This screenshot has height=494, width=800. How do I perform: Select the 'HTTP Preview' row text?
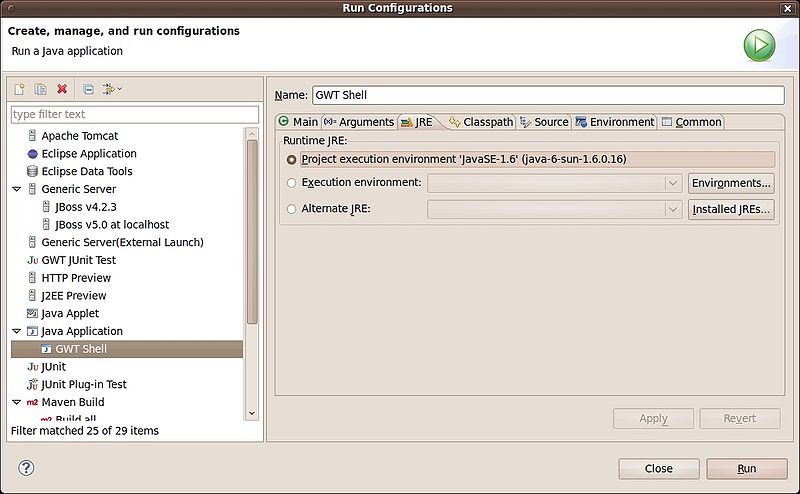tap(76, 278)
